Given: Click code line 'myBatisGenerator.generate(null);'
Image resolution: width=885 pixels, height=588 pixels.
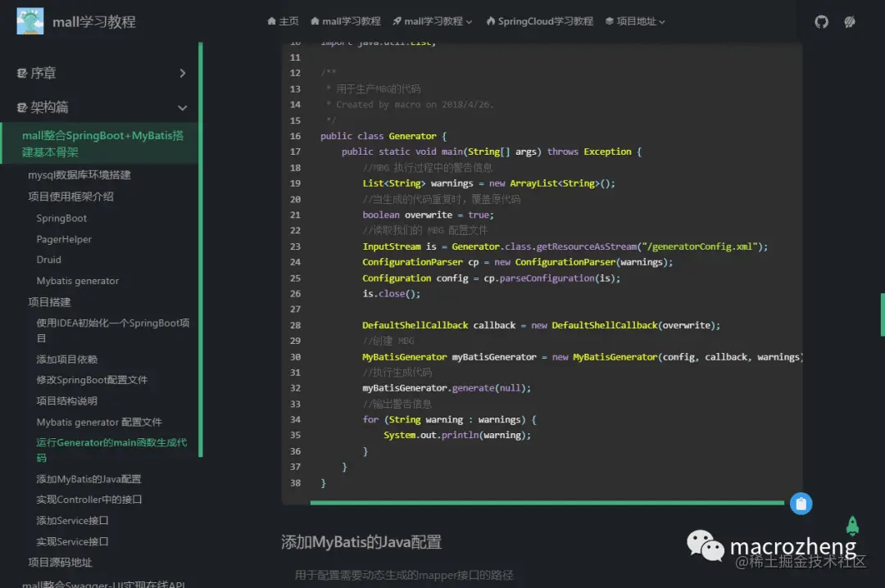Looking at the screenshot, I should click(447, 388).
